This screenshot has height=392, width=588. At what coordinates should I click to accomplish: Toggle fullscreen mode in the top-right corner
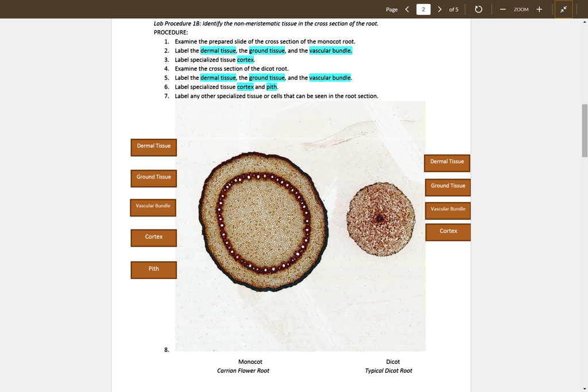coord(563,9)
